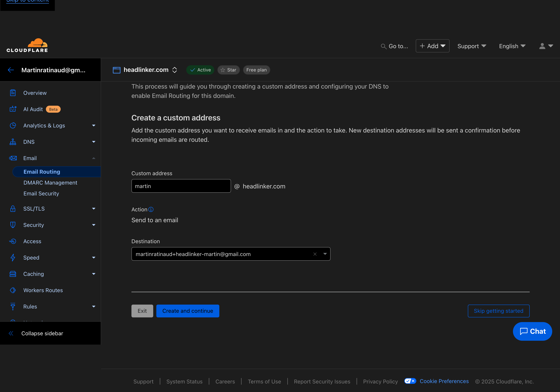
Task: Click the Report Security Issues footer link
Action: [322, 382]
